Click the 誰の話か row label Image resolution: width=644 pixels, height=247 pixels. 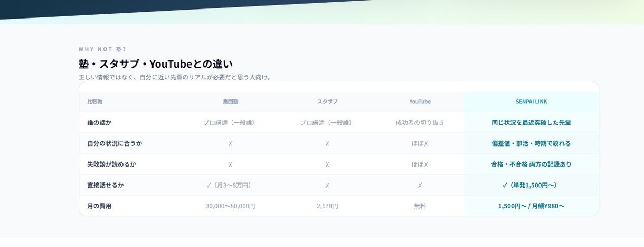coord(99,122)
